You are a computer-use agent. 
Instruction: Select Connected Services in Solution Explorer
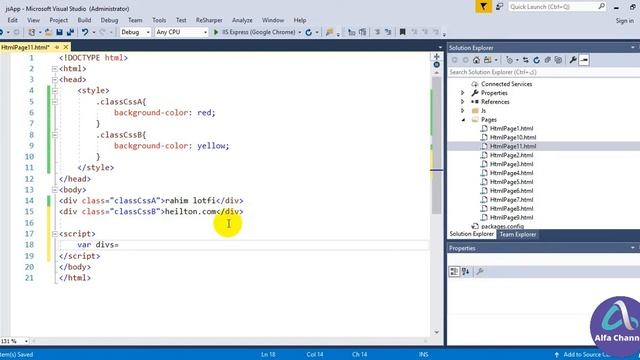tap(506, 84)
